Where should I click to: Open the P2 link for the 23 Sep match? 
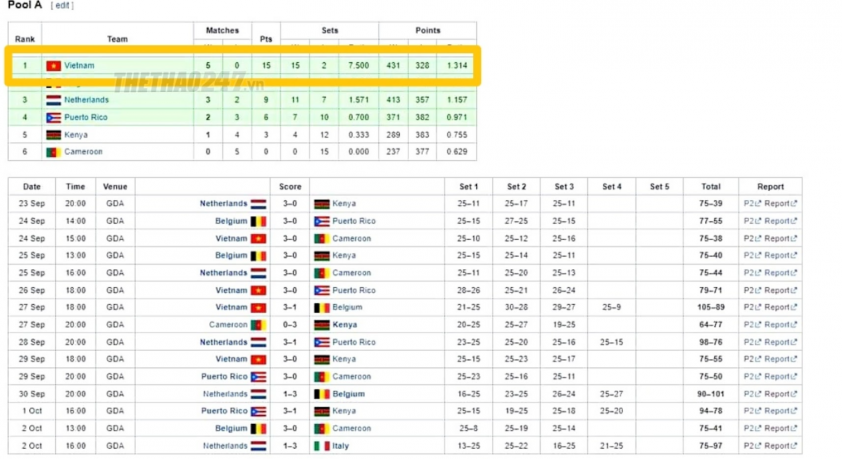coord(752,203)
